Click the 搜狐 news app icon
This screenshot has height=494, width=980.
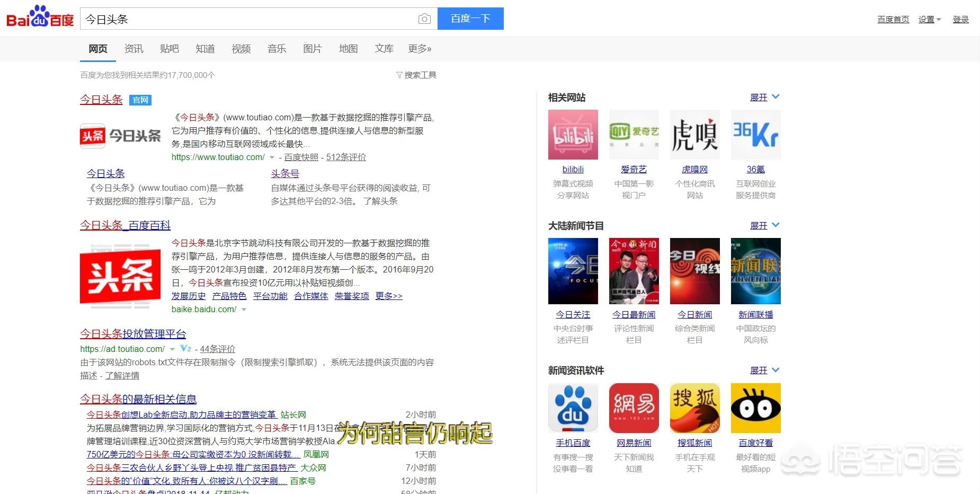(694, 408)
